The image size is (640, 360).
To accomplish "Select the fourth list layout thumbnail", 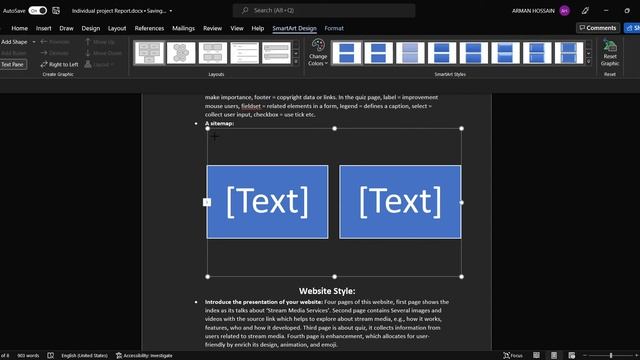I will click(x=244, y=53).
